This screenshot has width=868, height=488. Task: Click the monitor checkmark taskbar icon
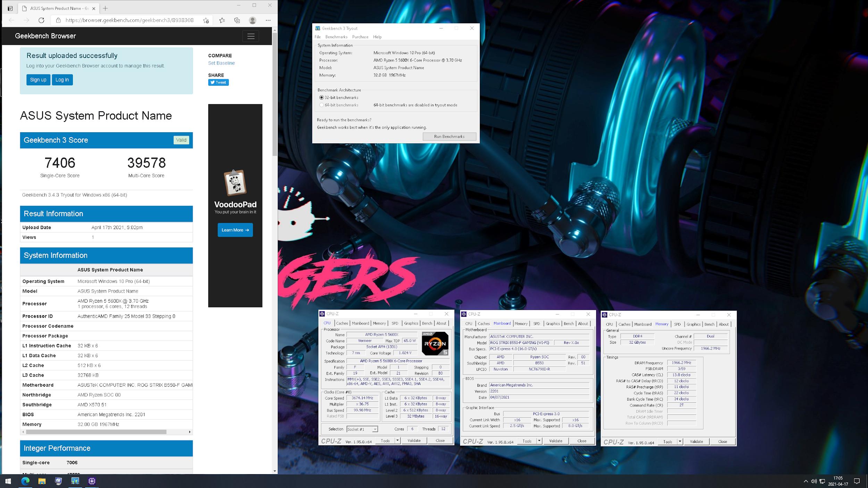[58, 481]
